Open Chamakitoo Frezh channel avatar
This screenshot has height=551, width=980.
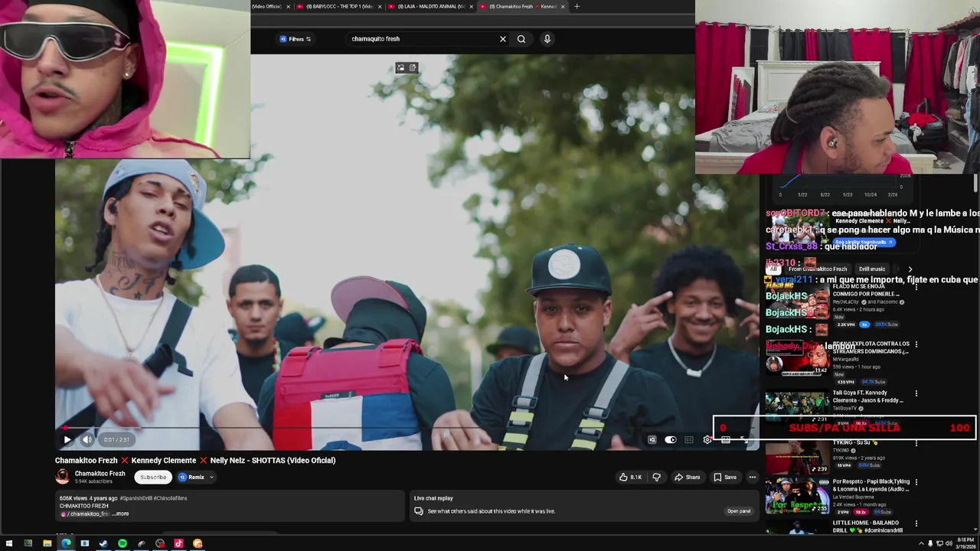62,477
